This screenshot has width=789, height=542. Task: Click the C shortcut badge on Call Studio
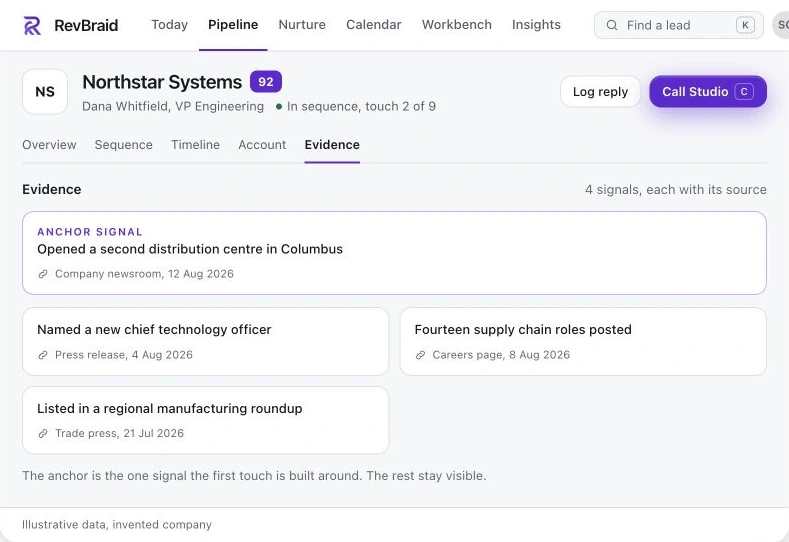(x=744, y=92)
